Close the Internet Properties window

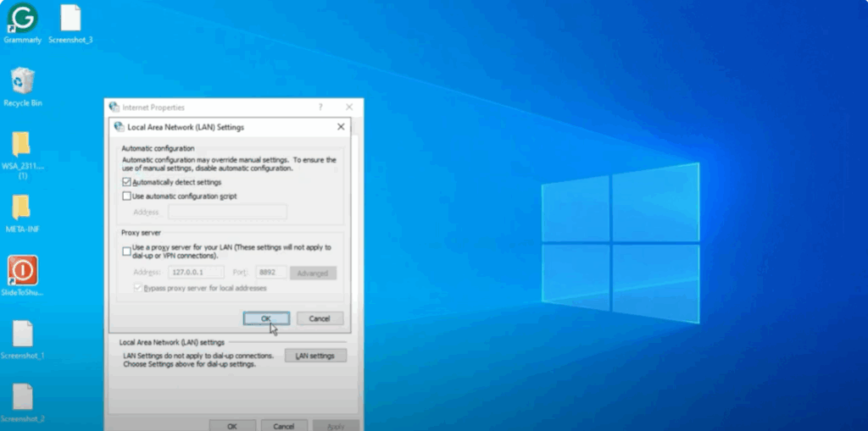point(349,107)
